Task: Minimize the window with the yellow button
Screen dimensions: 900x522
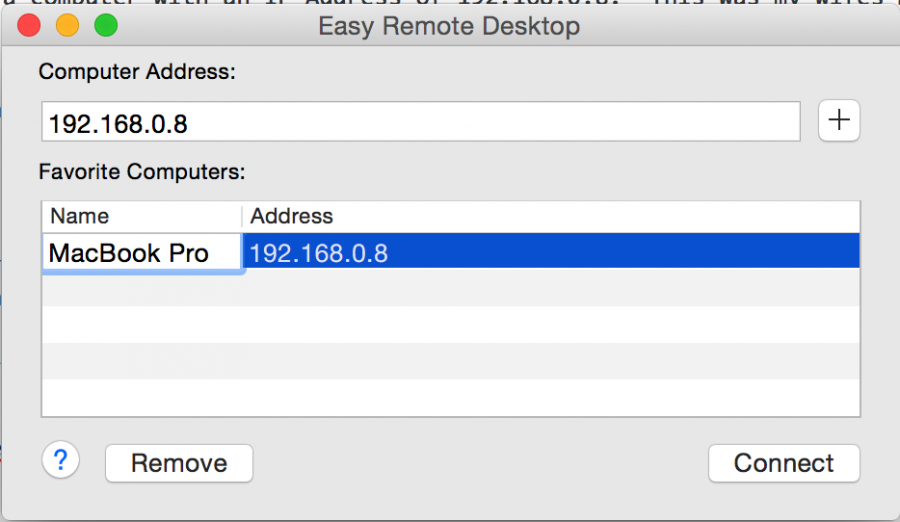Action: (x=67, y=25)
